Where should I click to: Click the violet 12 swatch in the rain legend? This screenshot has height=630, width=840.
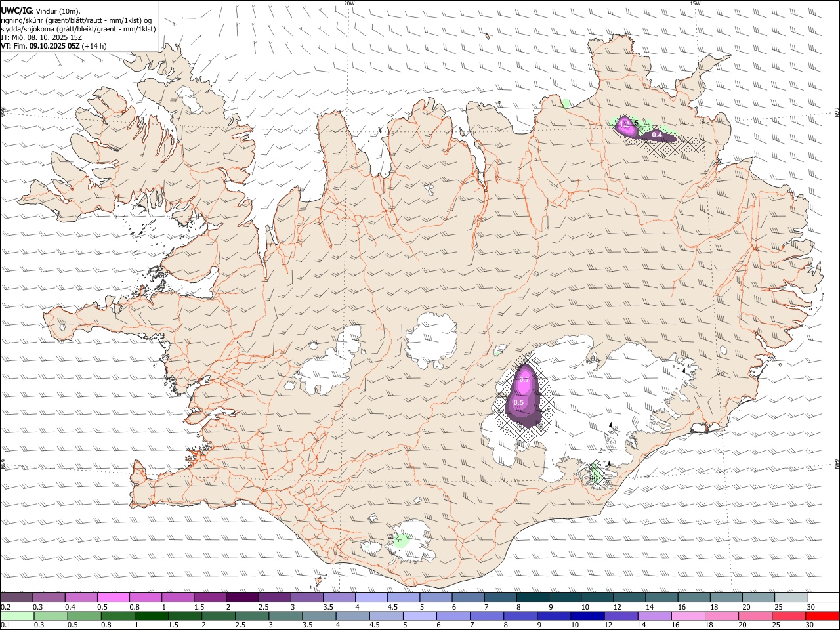pyautogui.click(x=620, y=616)
